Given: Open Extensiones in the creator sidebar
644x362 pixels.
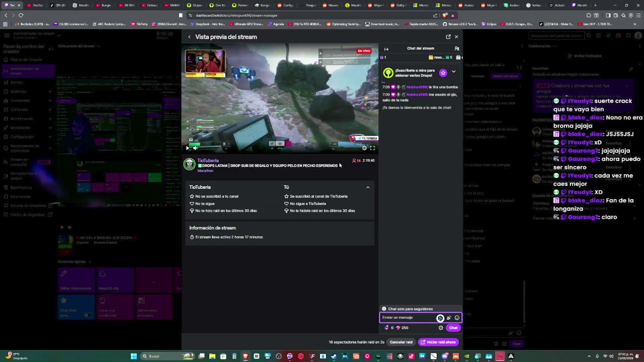Looking at the screenshot, I should 28,197.
